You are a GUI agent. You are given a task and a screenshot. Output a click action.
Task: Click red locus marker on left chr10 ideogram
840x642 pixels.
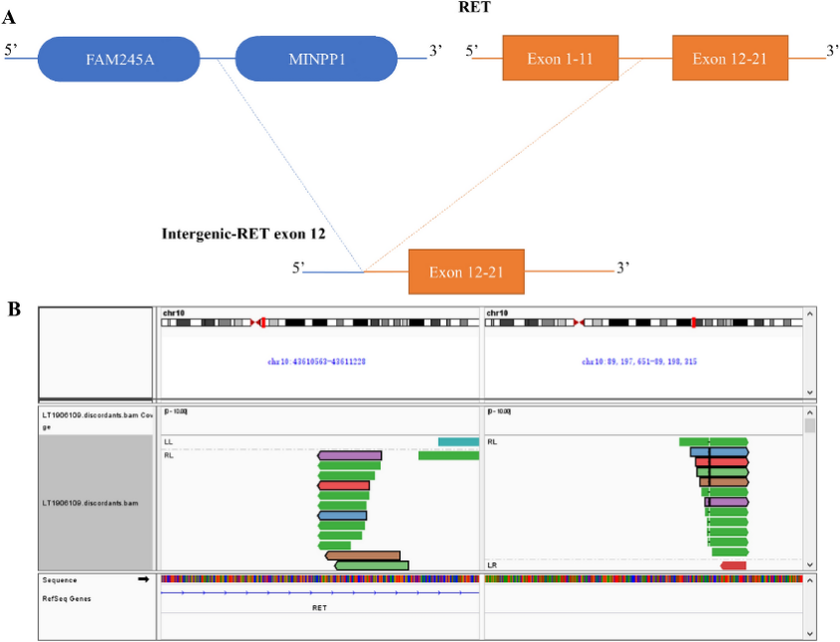261,323
